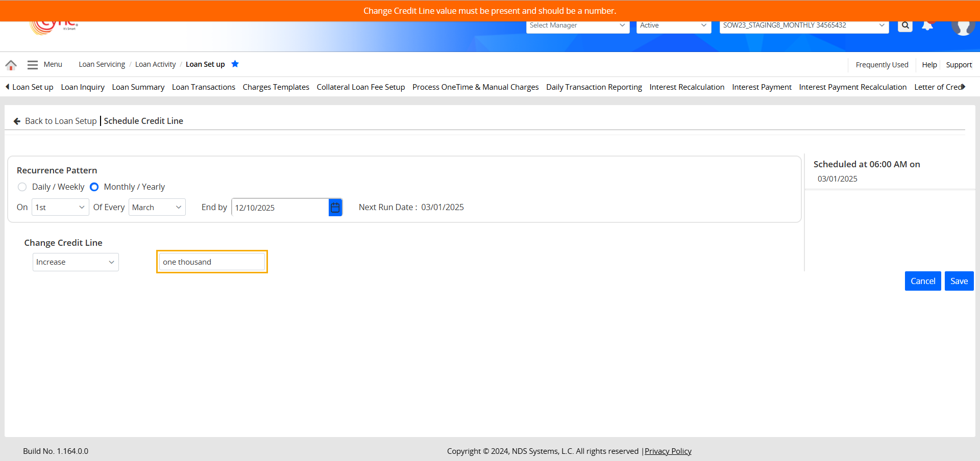The width and height of the screenshot is (980, 461).
Task: Open the Increase credit line dropdown
Action: coord(76,262)
